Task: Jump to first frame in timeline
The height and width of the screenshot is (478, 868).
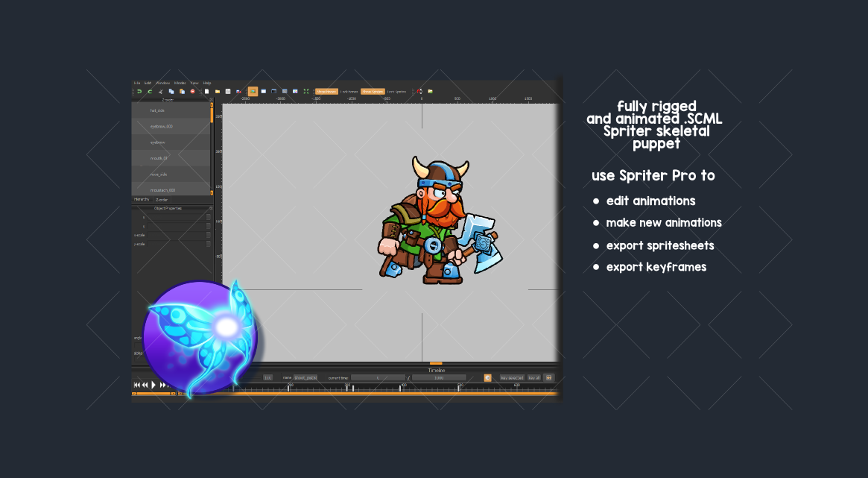Action: pyautogui.click(x=136, y=384)
